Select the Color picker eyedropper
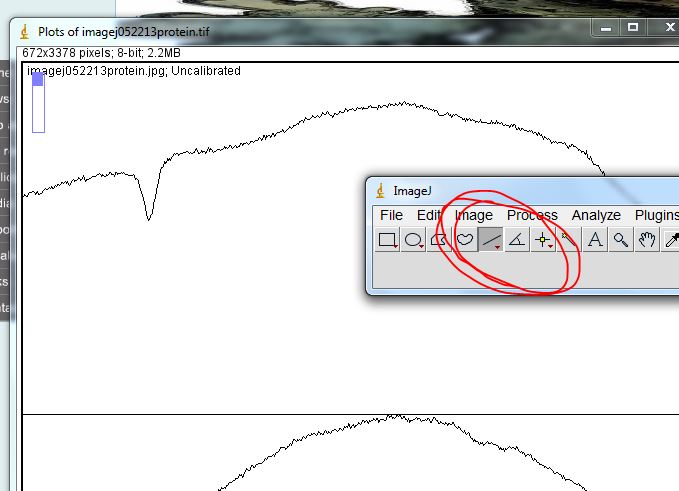 [x=672, y=240]
